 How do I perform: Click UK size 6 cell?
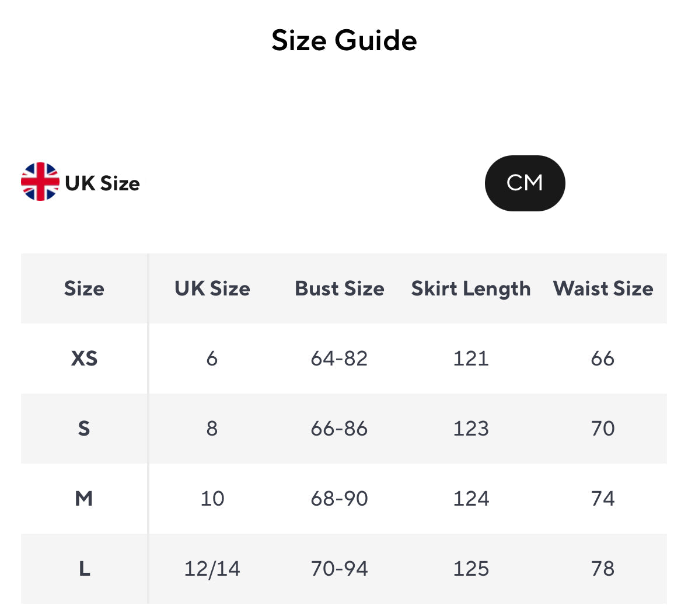point(212,359)
